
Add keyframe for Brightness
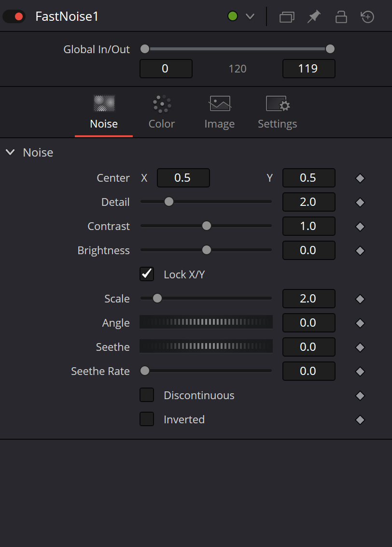tap(360, 250)
